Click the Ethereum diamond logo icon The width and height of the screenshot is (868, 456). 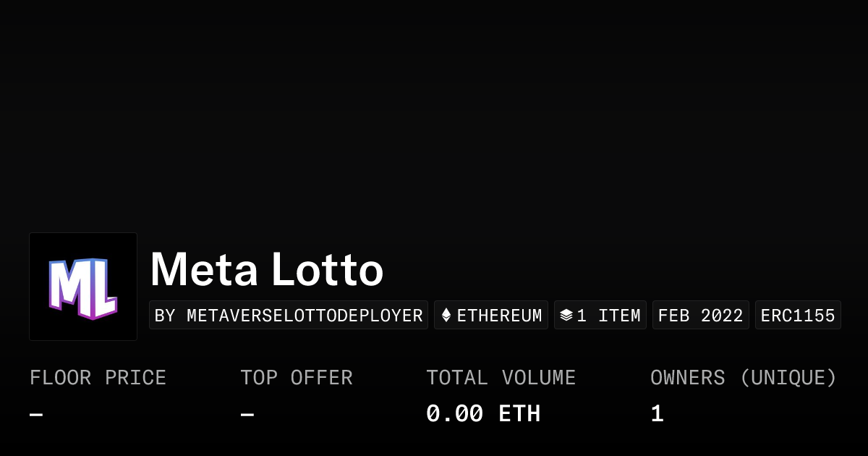point(446,316)
